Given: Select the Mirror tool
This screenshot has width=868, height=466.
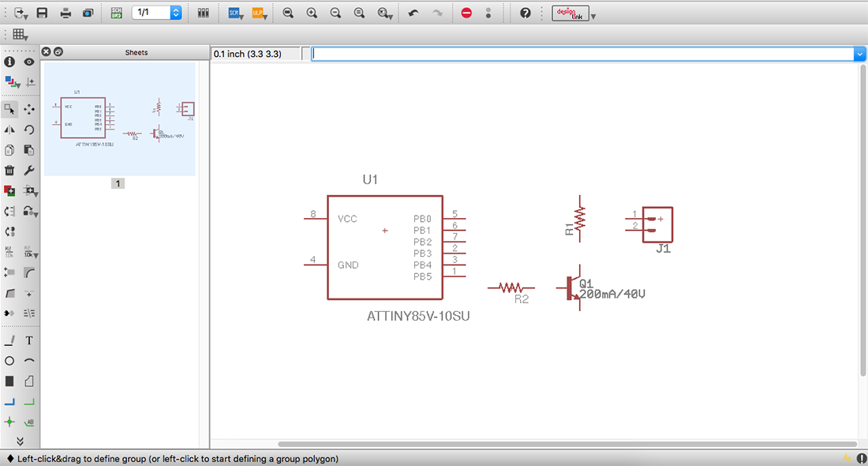Looking at the screenshot, I should (x=9, y=130).
